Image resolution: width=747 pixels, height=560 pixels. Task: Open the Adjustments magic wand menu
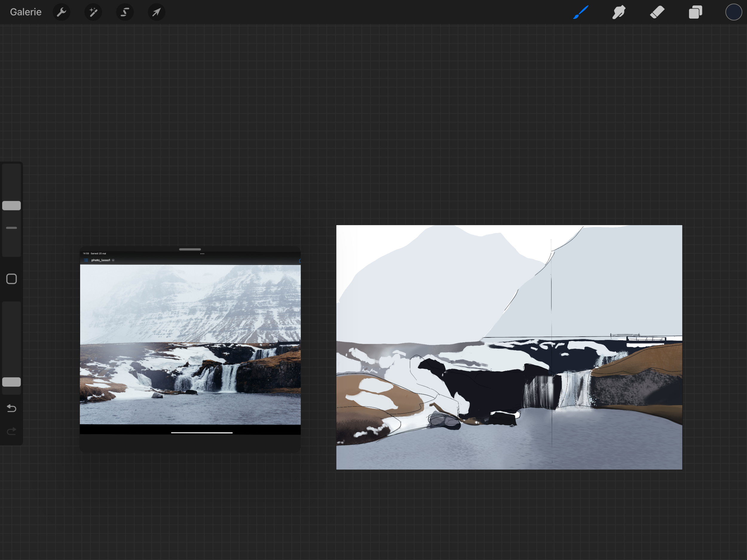pyautogui.click(x=93, y=13)
